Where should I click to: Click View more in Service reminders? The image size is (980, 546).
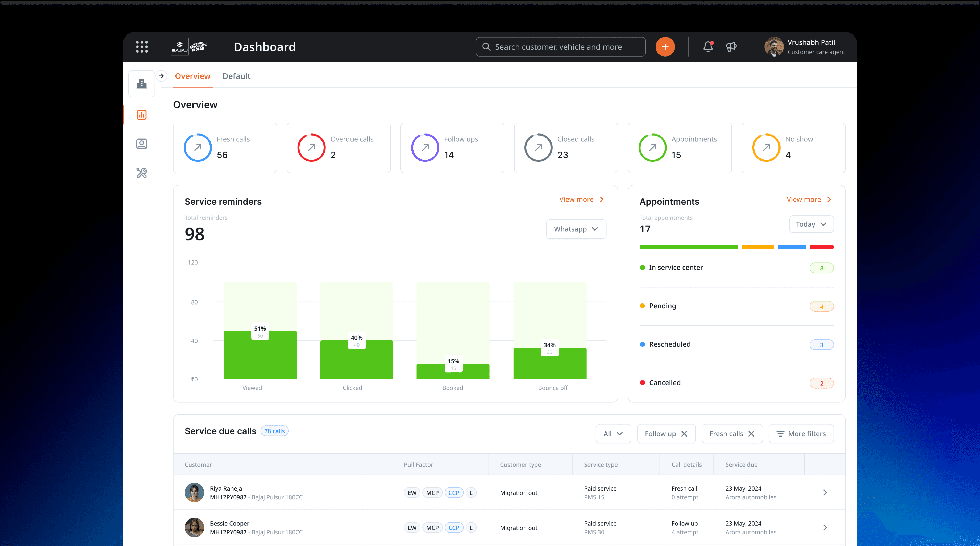[581, 199]
